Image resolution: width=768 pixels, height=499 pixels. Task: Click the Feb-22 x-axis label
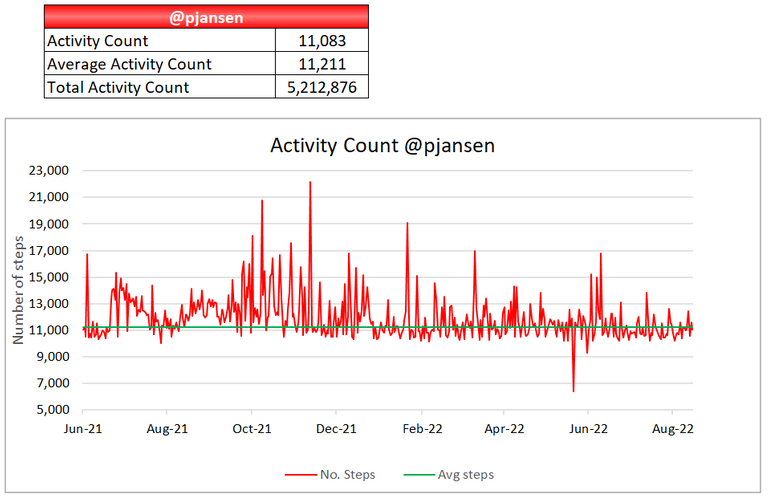pyautogui.click(x=422, y=429)
